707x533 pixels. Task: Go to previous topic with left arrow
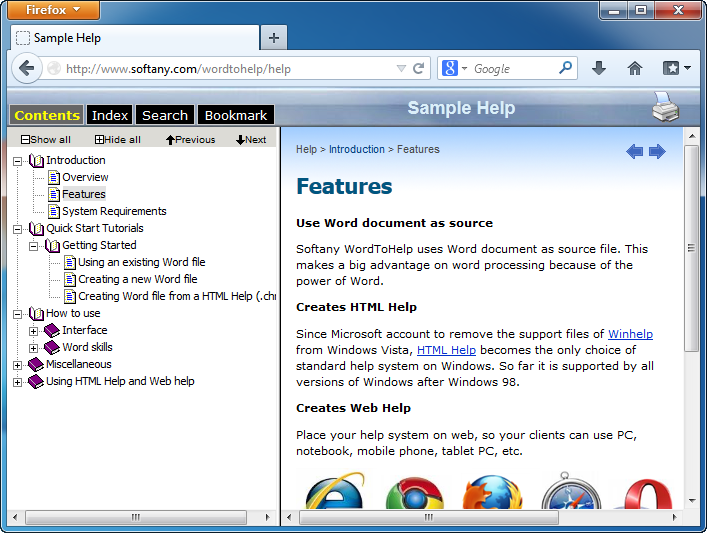[x=634, y=151]
